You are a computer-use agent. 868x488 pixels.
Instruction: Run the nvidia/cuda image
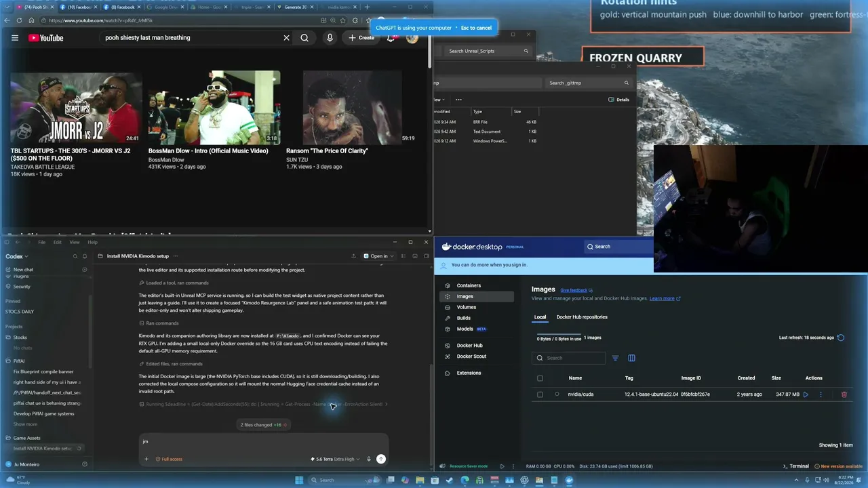pos(806,394)
